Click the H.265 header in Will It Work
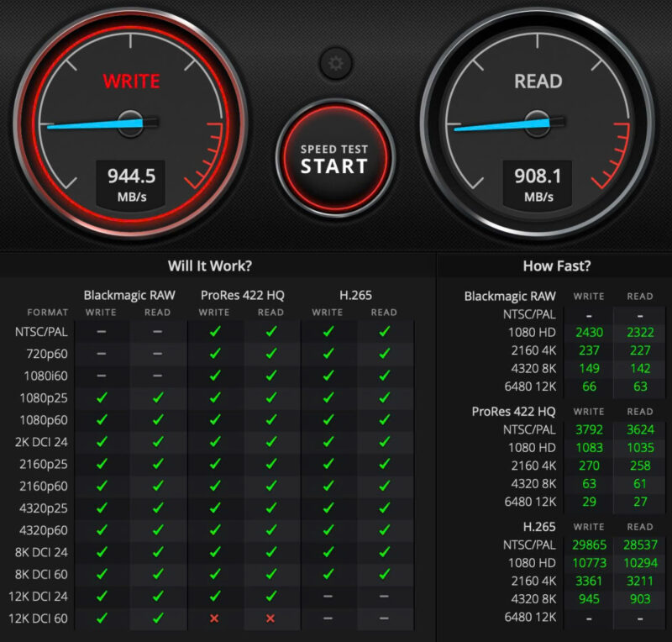The image size is (672, 642). [x=355, y=295]
